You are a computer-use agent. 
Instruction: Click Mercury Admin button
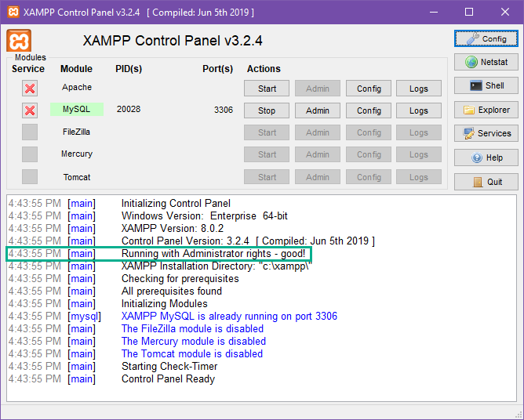point(318,154)
